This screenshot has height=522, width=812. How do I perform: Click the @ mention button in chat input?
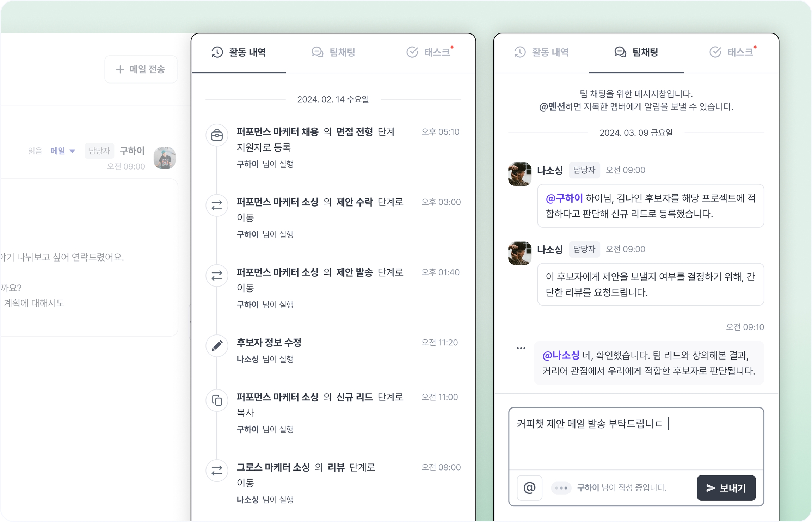pos(529,488)
